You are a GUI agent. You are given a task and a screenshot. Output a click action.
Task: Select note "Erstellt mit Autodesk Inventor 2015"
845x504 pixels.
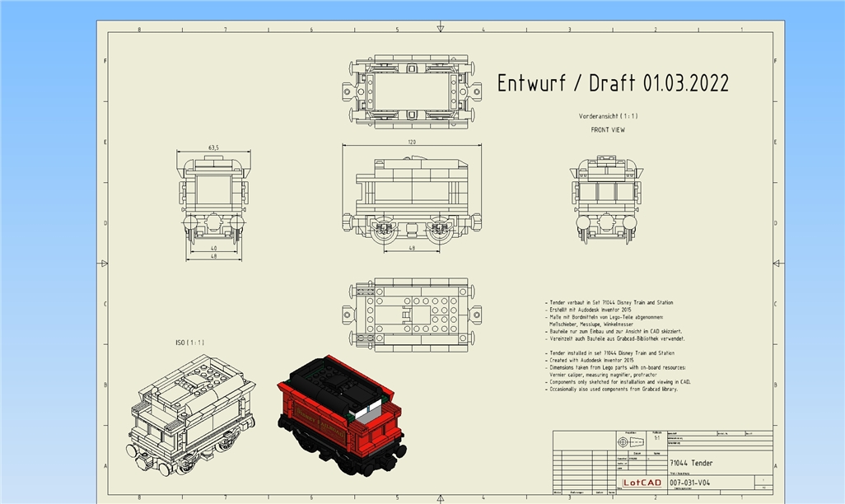tap(589, 310)
